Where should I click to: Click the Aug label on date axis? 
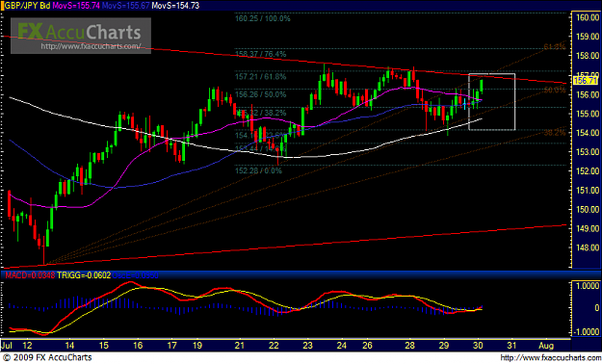546,346
